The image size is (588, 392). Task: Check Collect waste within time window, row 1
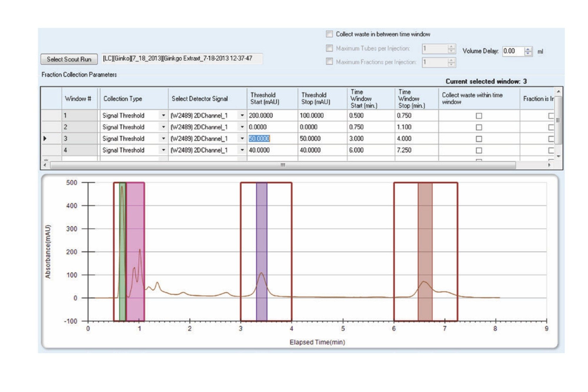tap(479, 116)
